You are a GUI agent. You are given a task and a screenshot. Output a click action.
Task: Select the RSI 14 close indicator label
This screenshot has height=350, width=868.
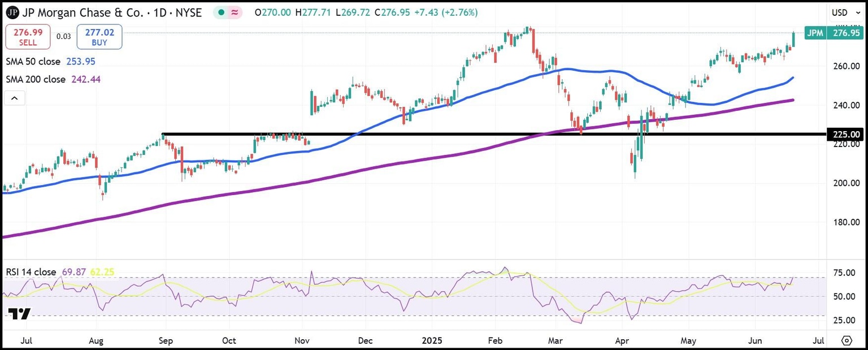point(31,272)
